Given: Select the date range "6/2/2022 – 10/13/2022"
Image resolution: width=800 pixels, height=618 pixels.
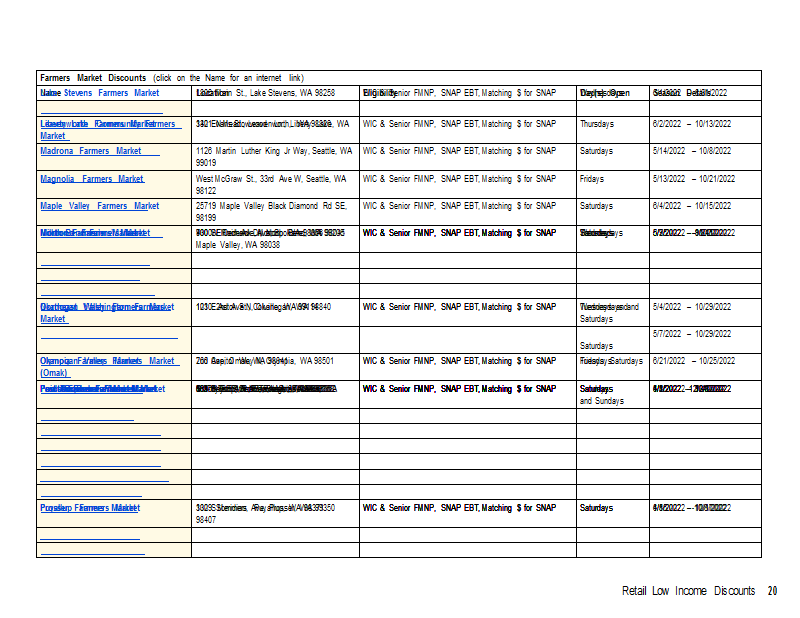Looking at the screenshot, I should 692,124.
